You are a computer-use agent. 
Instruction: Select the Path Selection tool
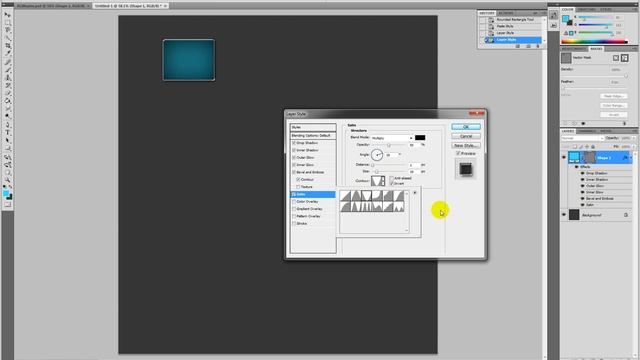click(x=7, y=141)
